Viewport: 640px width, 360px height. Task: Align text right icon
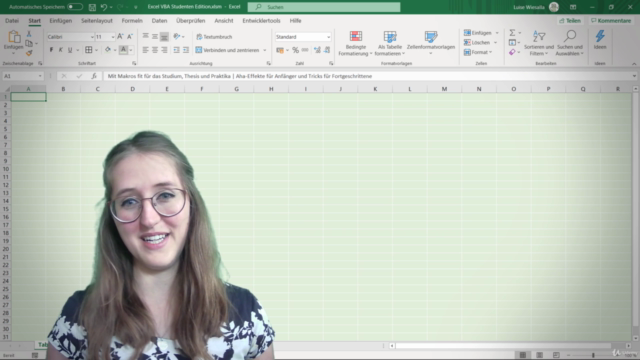[x=164, y=50]
